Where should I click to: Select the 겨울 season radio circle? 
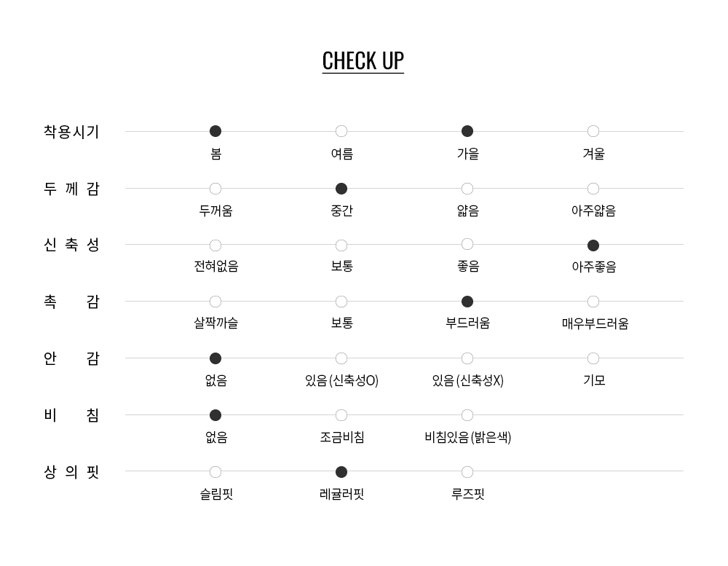(x=593, y=131)
